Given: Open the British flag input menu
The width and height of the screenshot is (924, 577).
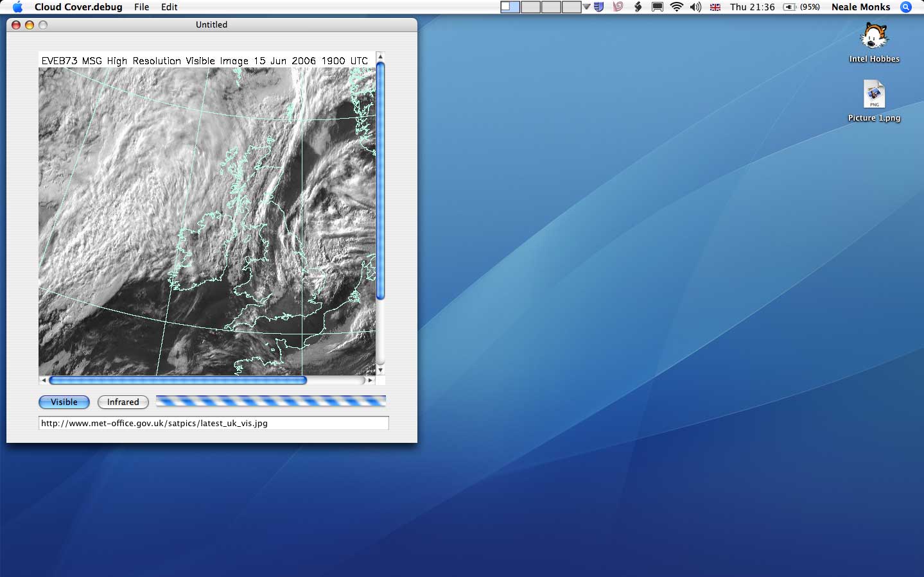Looking at the screenshot, I should pyautogui.click(x=715, y=7).
